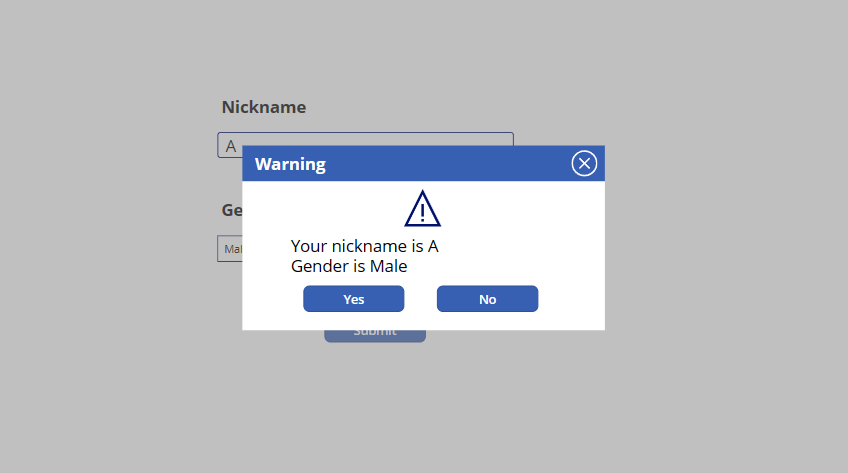
Task: Click the "Gender is Male" message line
Action: [x=349, y=266]
